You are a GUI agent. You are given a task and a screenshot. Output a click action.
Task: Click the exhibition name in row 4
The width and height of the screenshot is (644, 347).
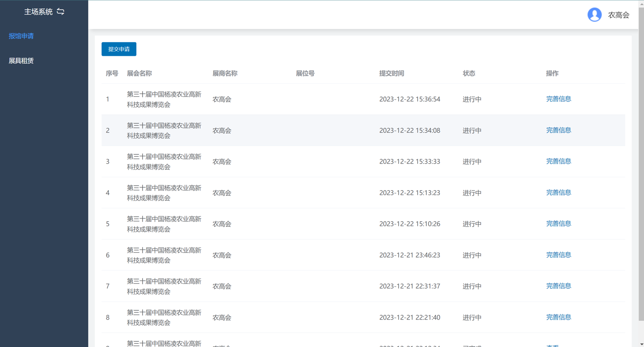click(x=164, y=193)
